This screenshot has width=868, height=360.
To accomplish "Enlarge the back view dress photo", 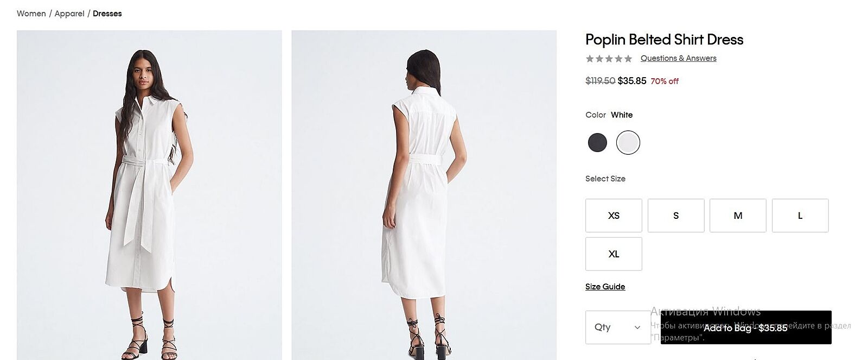I will (x=424, y=195).
